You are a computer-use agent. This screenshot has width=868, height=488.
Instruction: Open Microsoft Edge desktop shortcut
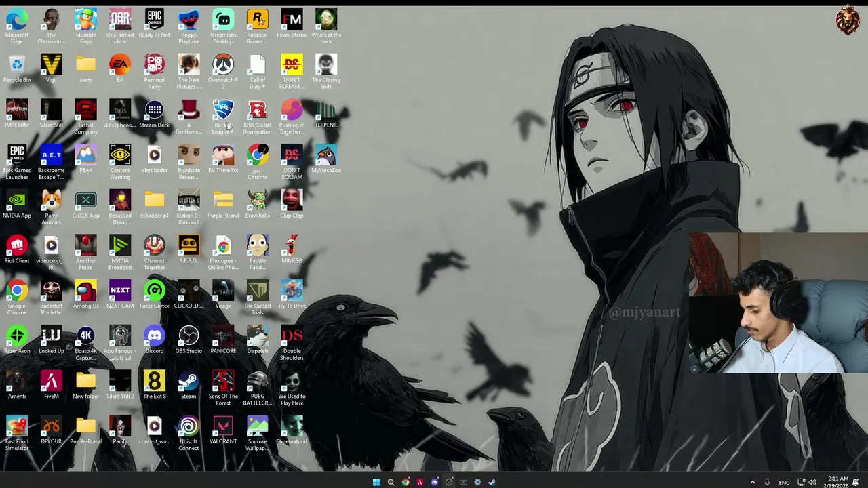(x=17, y=26)
